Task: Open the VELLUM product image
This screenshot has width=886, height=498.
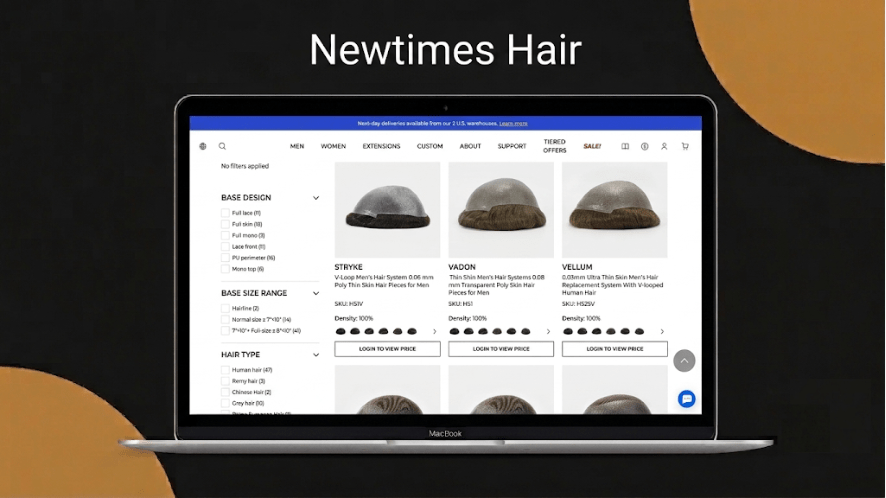Action: pyautogui.click(x=615, y=210)
